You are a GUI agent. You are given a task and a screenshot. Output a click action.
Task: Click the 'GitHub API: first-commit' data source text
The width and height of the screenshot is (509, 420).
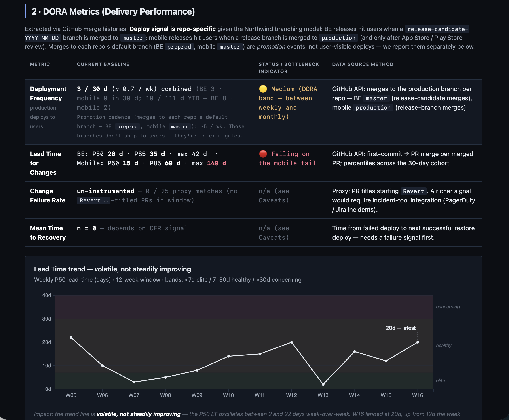[x=403, y=158]
